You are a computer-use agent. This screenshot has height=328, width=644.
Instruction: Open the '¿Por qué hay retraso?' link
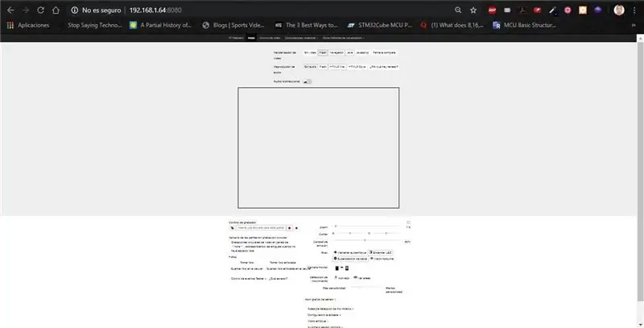pos(384,67)
